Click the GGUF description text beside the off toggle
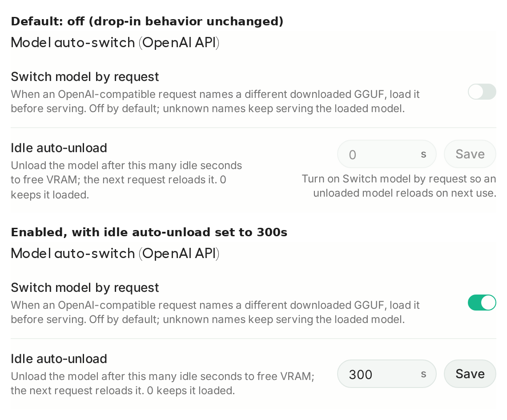The image size is (507, 420). (x=215, y=101)
